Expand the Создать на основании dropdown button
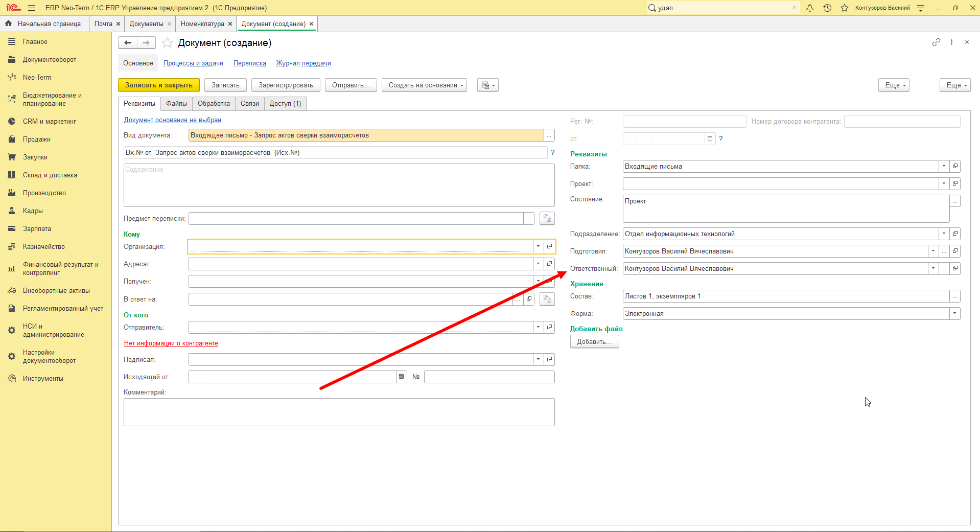 [x=424, y=85]
